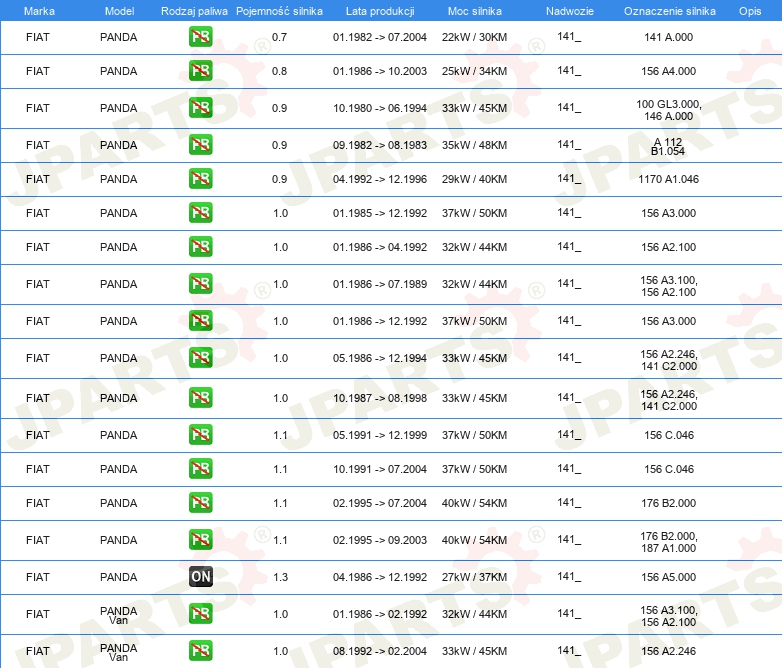Screen dimensions: 782x668
Task: Click the date range 10.1980 -> 06.1994
Action: (380, 108)
